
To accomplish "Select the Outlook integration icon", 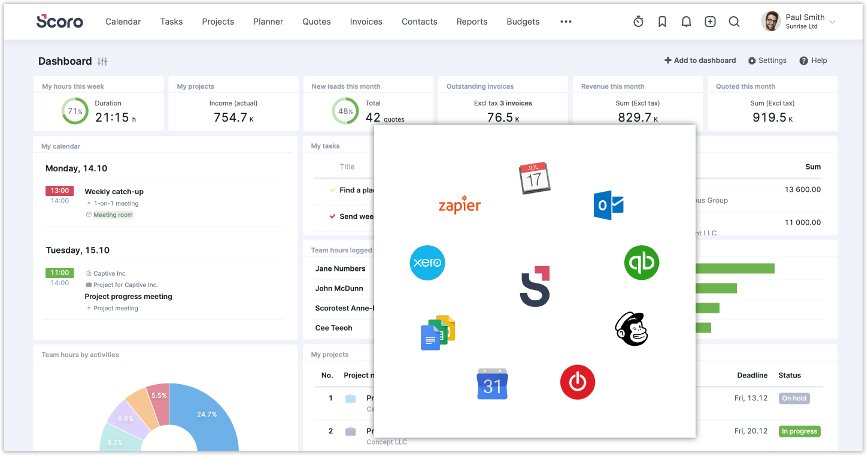I will (609, 206).
